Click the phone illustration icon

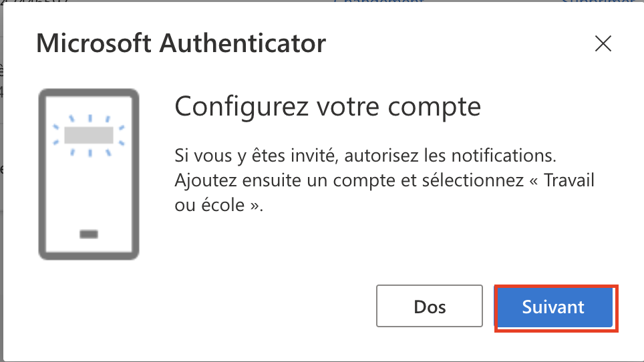point(89,174)
